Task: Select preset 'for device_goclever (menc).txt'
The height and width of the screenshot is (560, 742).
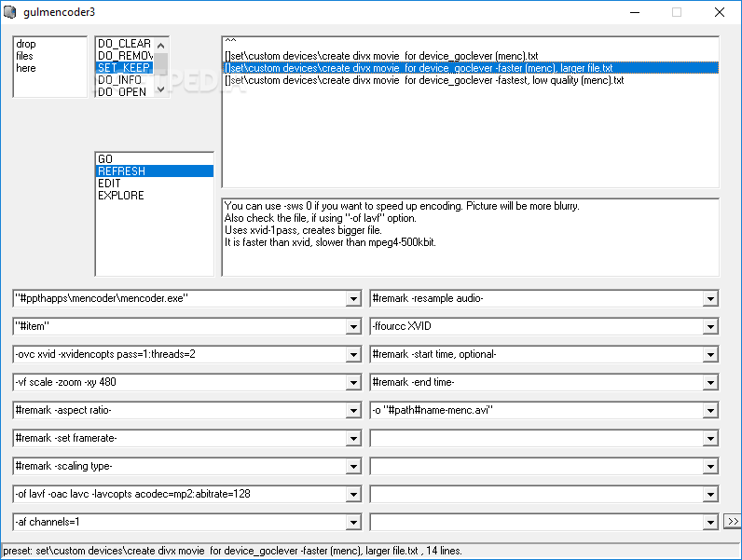Action: click(471, 56)
